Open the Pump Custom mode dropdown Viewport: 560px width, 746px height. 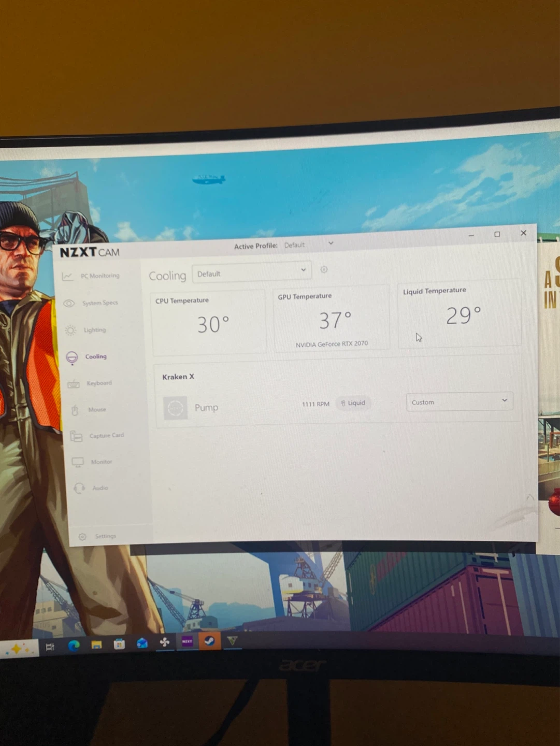coord(460,401)
